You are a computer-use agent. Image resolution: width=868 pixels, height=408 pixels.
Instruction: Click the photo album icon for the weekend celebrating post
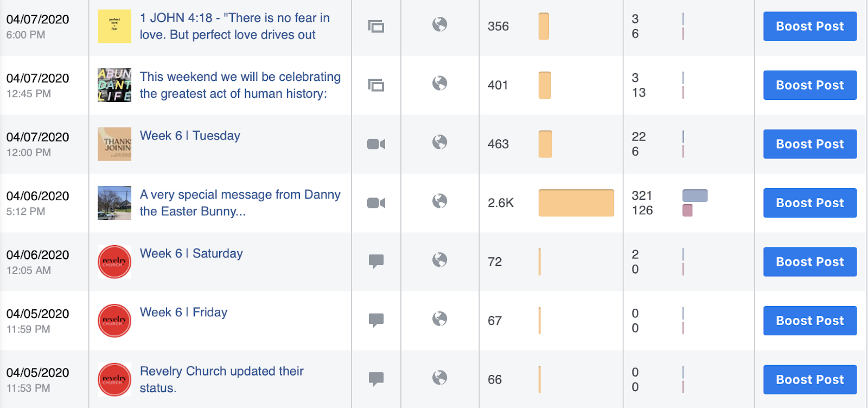coord(376,85)
